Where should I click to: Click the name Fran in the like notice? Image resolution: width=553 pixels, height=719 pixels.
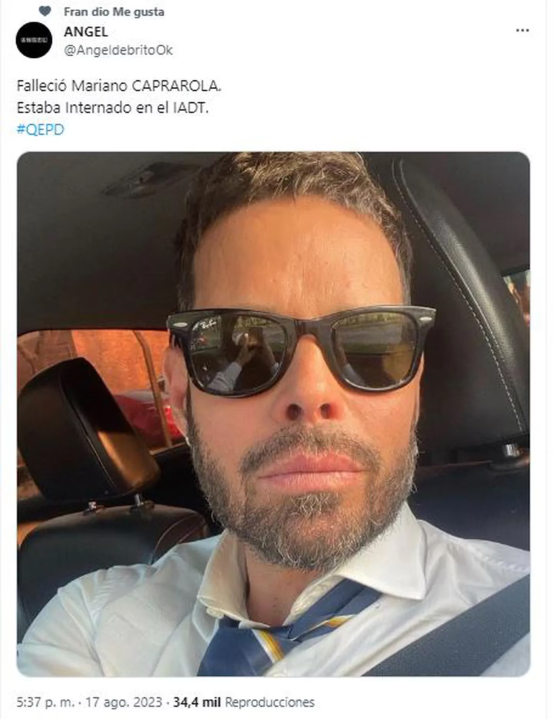pyautogui.click(x=75, y=12)
